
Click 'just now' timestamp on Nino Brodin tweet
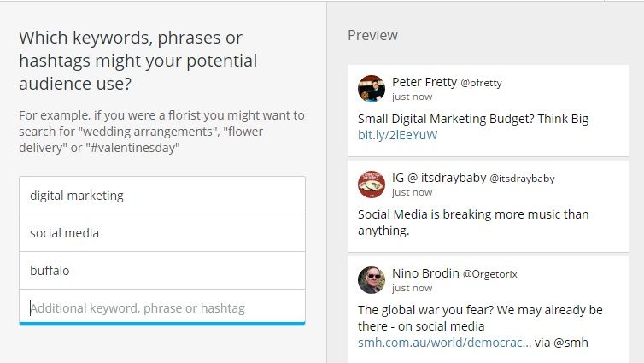[412, 289]
